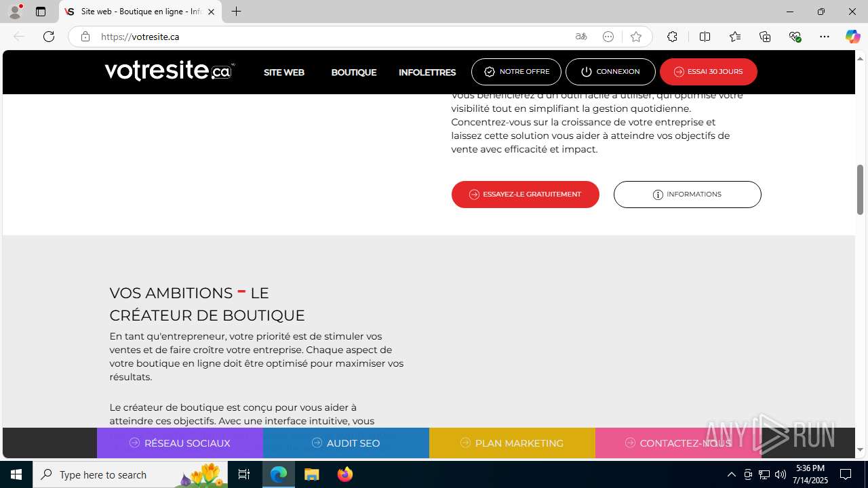Open the Favorites list icon
This screenshot has height=488, width=868.
click(x=735, y=37)
